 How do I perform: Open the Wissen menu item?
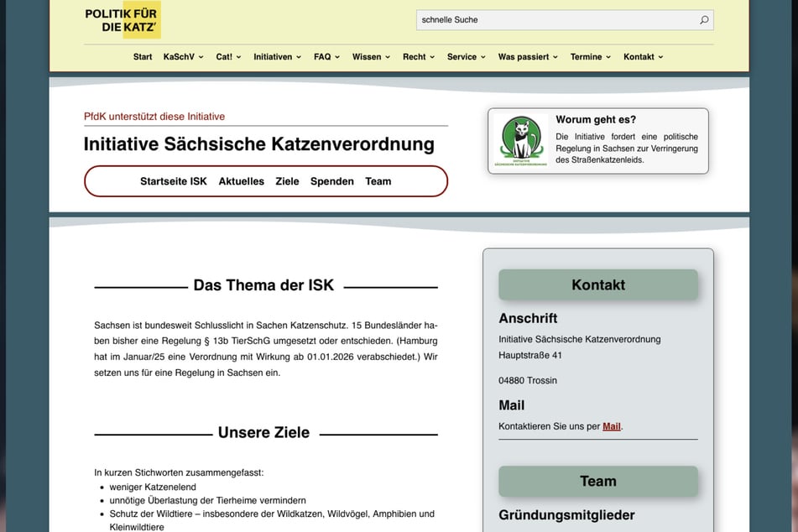(367, 57)
